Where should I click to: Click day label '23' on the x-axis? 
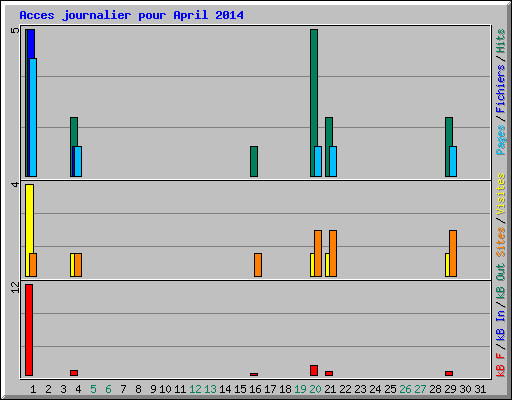360,389
